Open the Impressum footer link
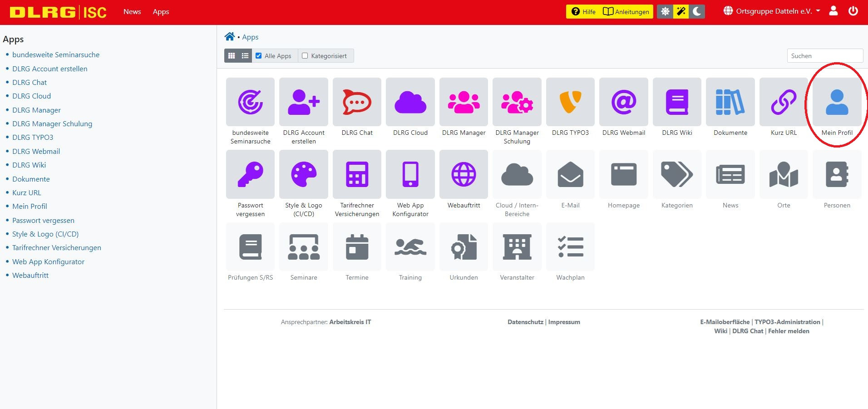The height and width of the screenshot is (409, 868). pos(564,322)
